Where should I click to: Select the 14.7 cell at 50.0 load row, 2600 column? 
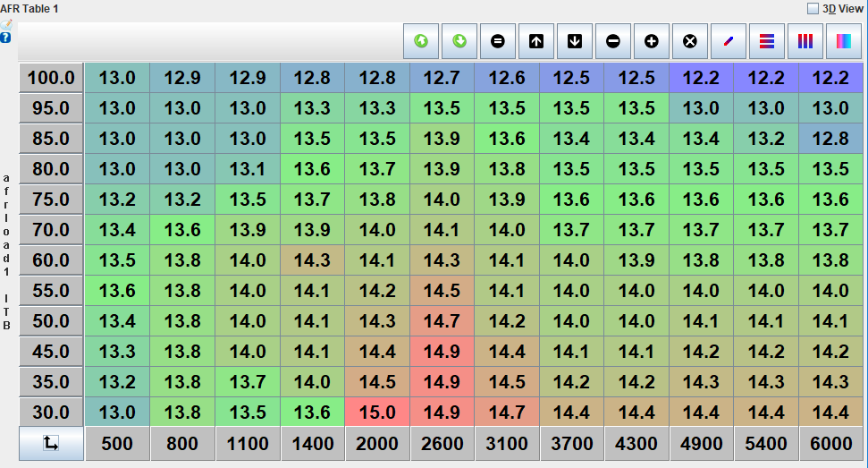tap(442, 321)
